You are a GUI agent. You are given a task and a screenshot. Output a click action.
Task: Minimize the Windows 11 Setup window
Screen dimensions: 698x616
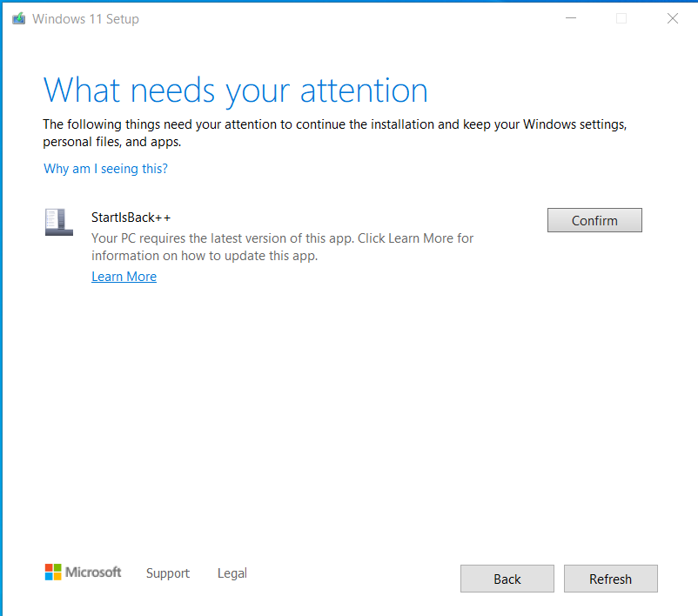pos(571,18)
